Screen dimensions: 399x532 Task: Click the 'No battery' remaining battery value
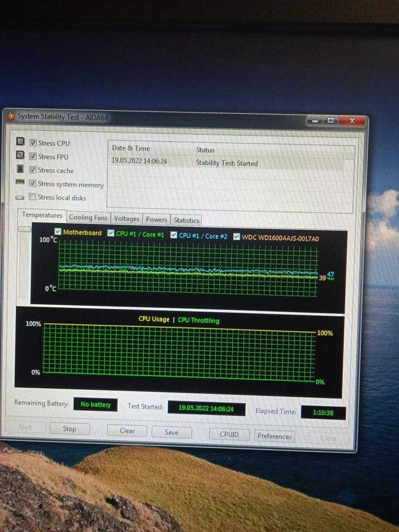tap(95, 404)
